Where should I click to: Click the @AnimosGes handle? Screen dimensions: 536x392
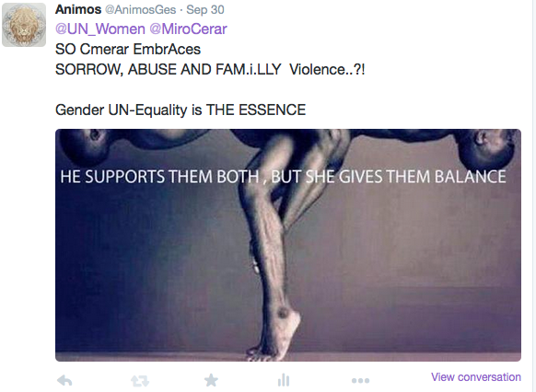point(141,9)
